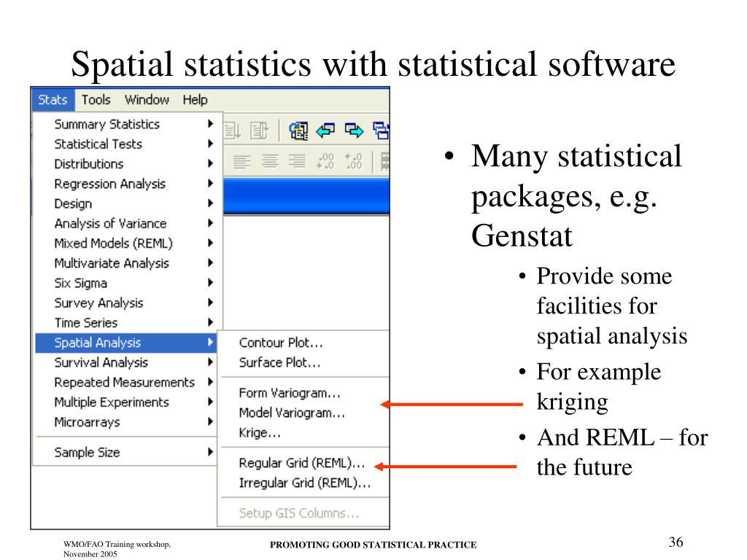Choose Statistical Tests menu entry
This screenshot has height=560, width=747.
[126, 144]
